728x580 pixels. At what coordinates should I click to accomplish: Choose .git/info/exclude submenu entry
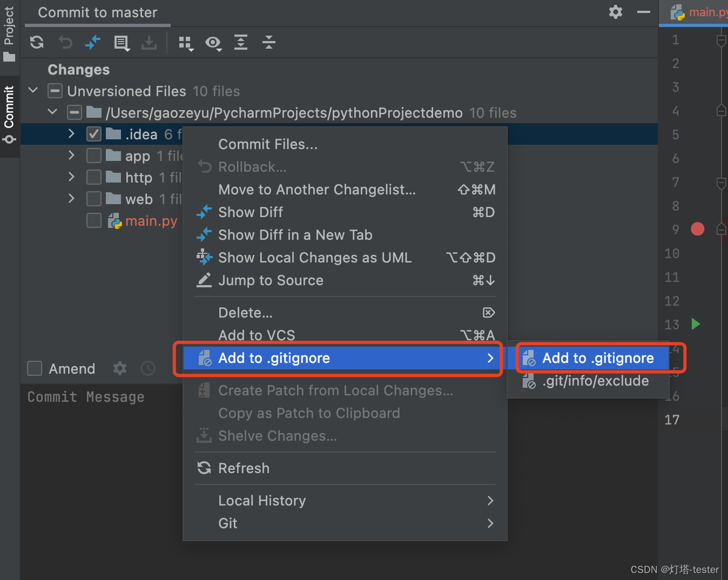(588, 381)
